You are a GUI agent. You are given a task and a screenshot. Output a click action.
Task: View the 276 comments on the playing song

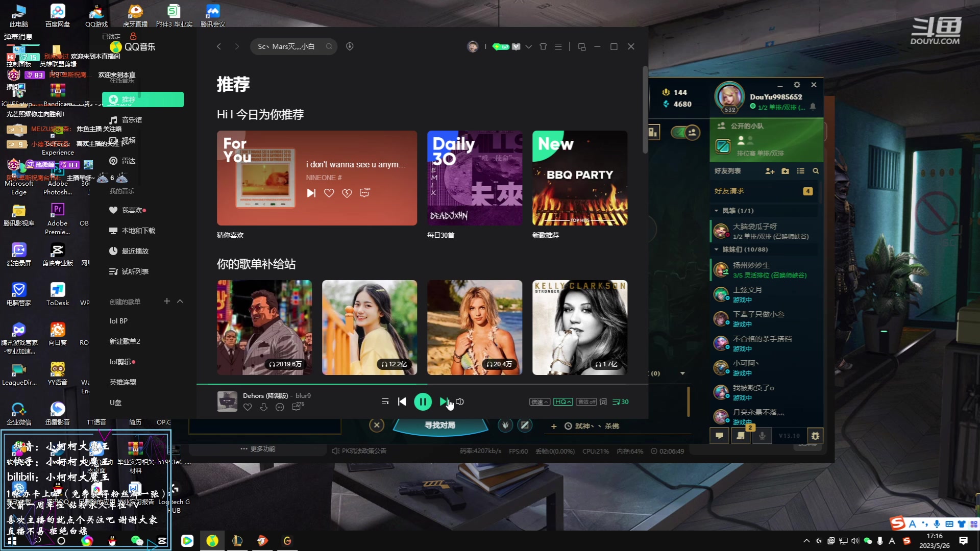(298, 407)
